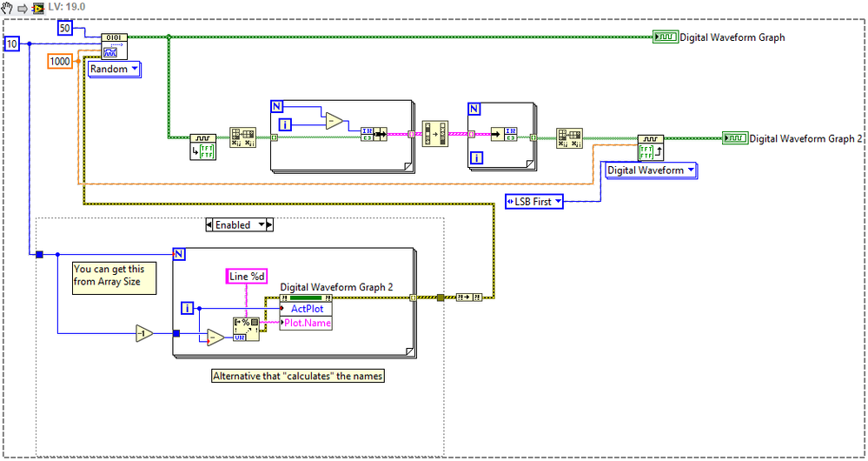Click previous arrow on the Enabled selector
Viewport: 868px width, 461px height.
pyautogui.click(x=209, y=225)
